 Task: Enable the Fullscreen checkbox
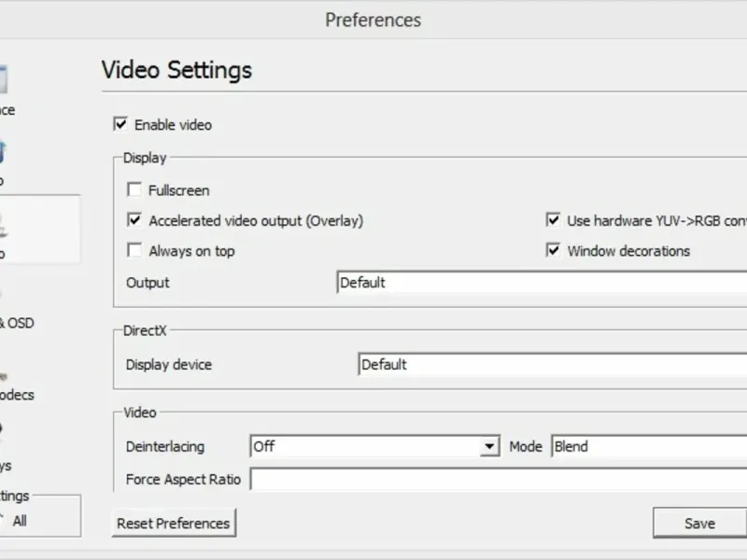coord(134,190)
